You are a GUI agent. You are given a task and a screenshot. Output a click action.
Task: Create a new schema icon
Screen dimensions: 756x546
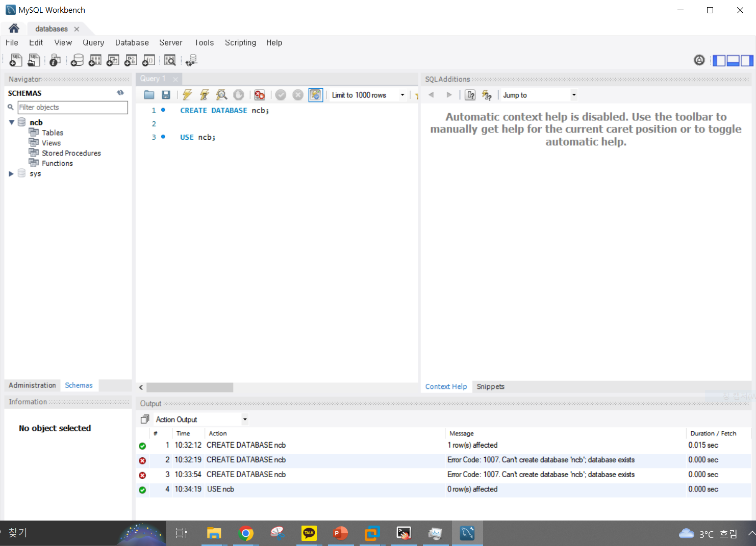click(x=77, y=61)
